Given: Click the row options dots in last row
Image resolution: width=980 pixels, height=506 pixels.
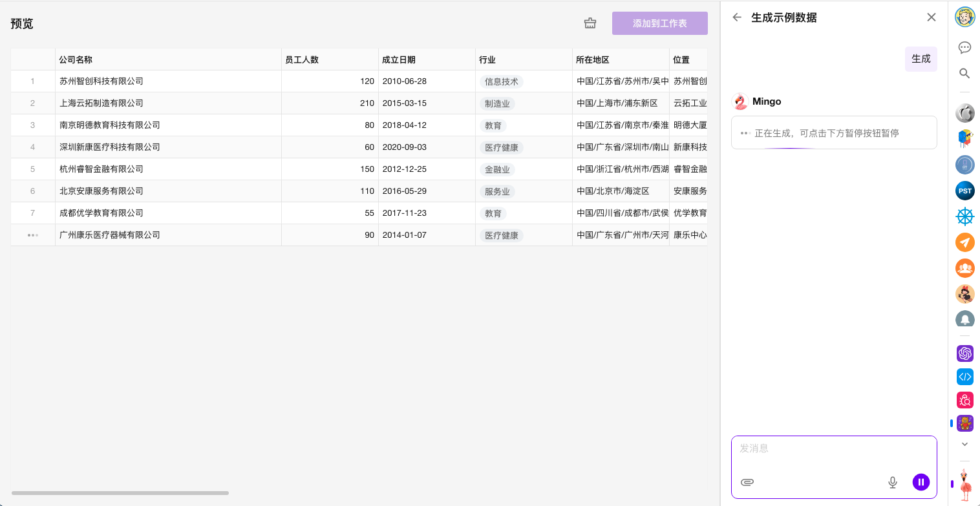Looking at the screenshot, I should pos(32,235).
